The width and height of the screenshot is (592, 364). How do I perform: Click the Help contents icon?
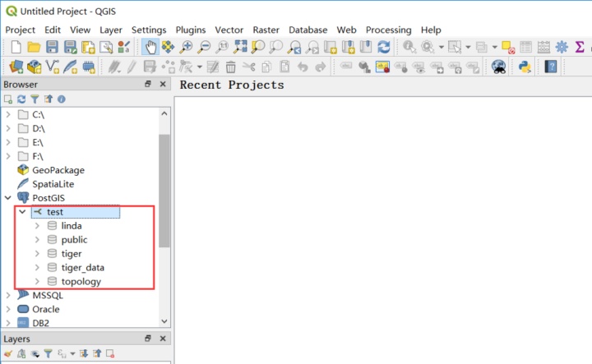(550, 67)
